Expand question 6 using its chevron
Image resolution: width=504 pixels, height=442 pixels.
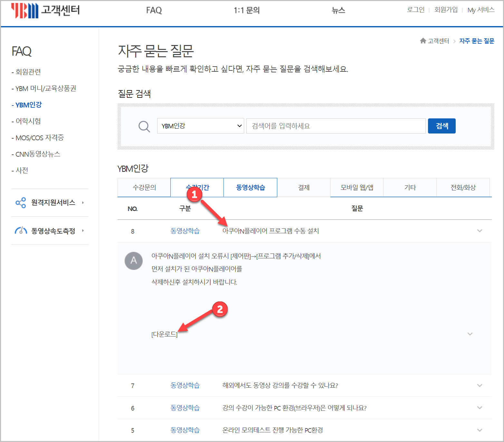coord(480,408)
